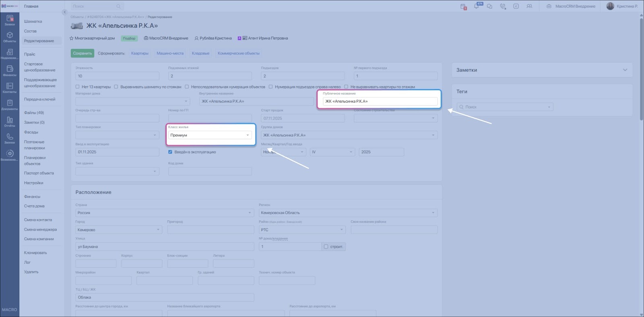The height and width of the screenshot is (317, 644).
Task: Open the chat messages icon
Action: click(489, 6)
